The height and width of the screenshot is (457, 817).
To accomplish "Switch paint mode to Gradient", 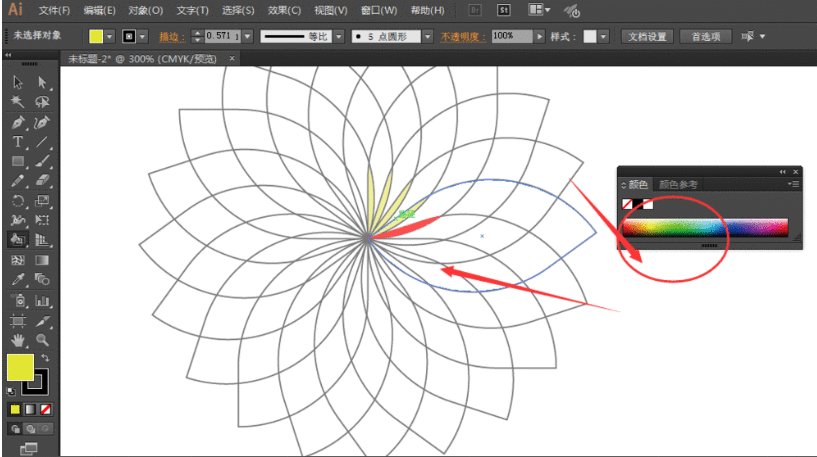I will [x=31, y=409].
